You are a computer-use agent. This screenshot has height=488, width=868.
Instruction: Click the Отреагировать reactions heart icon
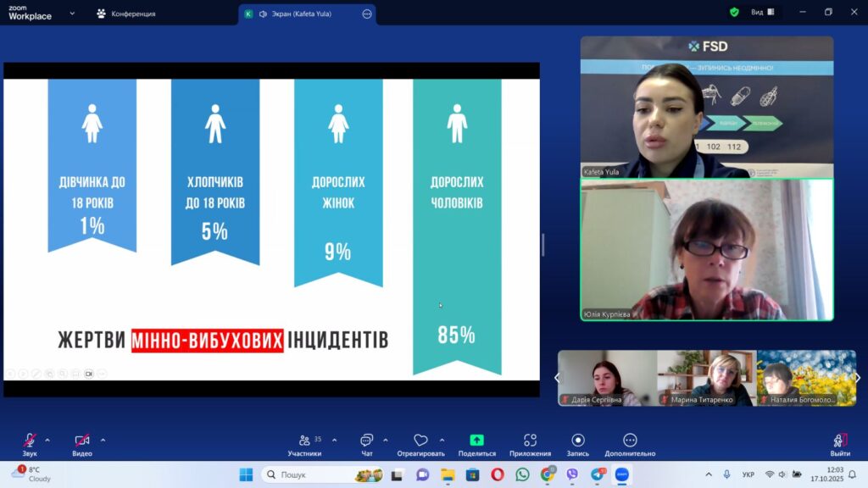(x=420, y=444)
